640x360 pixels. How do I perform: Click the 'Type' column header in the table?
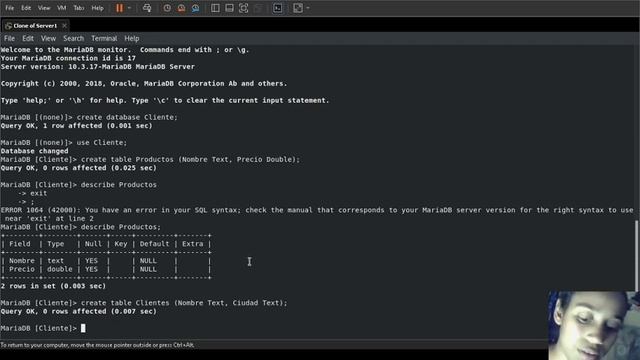tap(56, 244)
